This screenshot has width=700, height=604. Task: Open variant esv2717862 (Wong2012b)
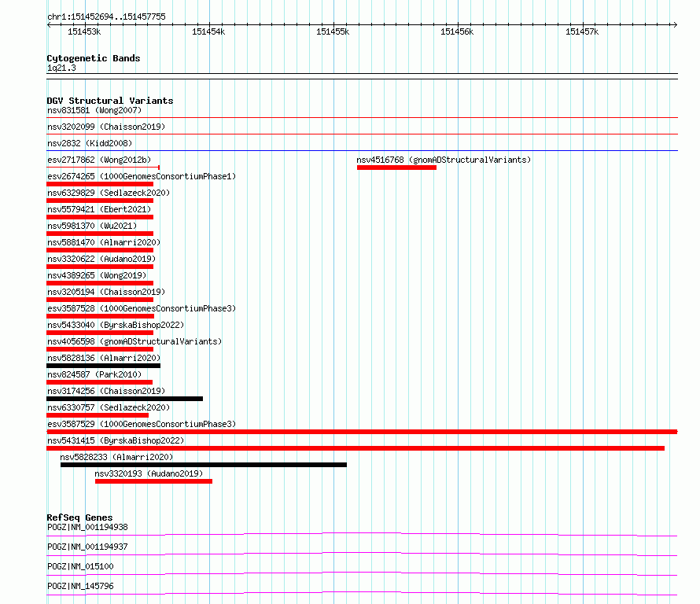pos(99,160)
